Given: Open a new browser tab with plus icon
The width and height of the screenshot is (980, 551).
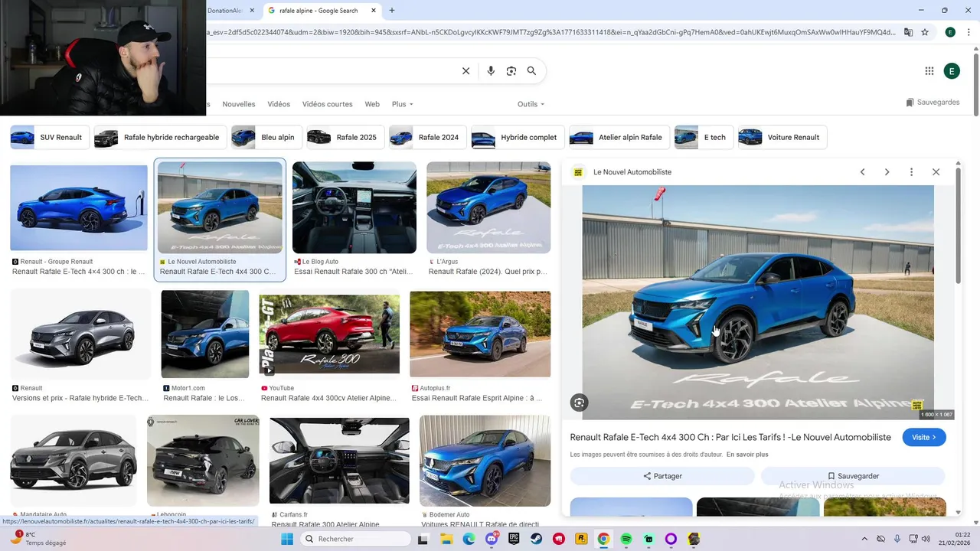Looking at the screenshot, I should [x=392, y=11].
